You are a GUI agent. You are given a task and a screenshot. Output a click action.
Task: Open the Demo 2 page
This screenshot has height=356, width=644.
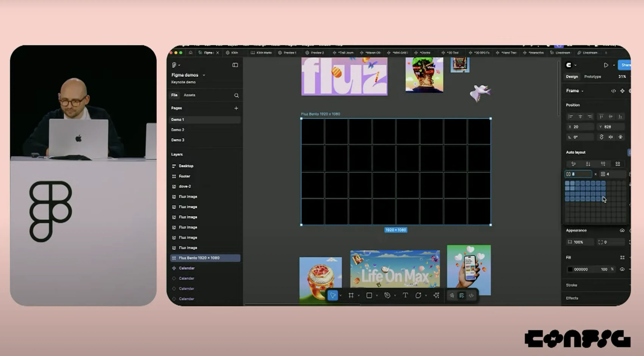coord(178,130)
